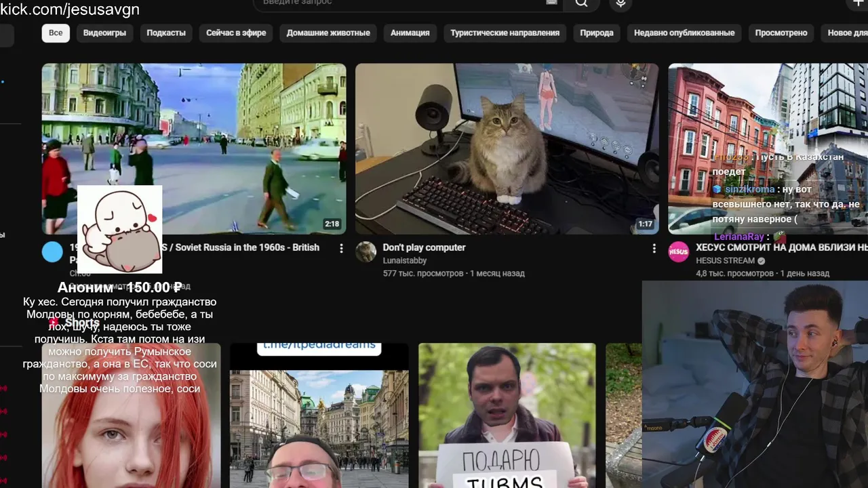Select the 'Сейчас в эфире' filter chip
The height and width of the screenshot is (488, 868).
point(236,33)
